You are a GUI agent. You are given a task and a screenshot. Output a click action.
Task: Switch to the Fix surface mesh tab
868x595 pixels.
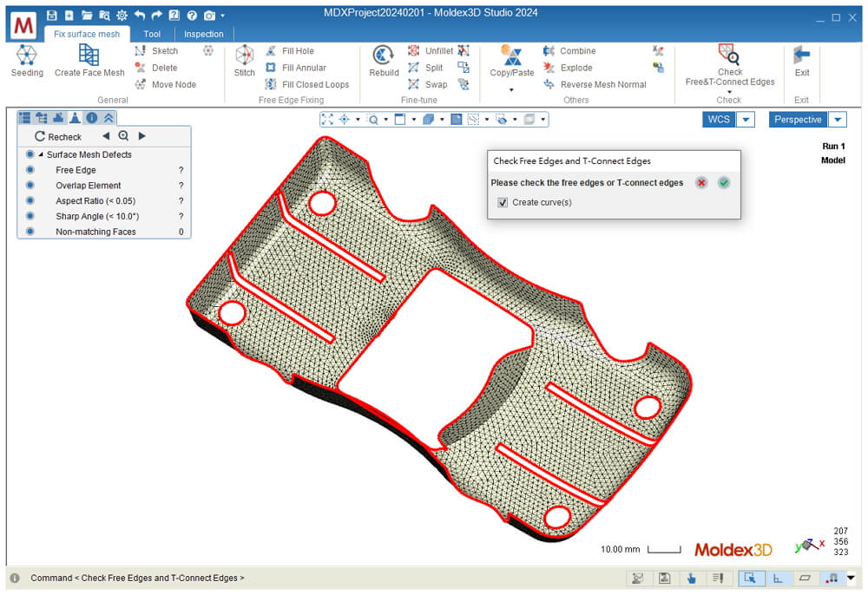87,35
